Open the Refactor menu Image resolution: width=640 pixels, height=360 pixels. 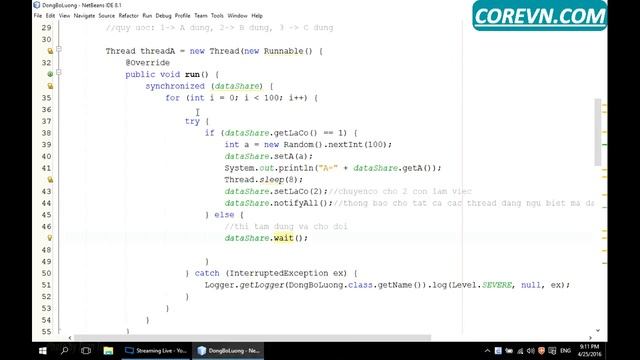(129, 16)
